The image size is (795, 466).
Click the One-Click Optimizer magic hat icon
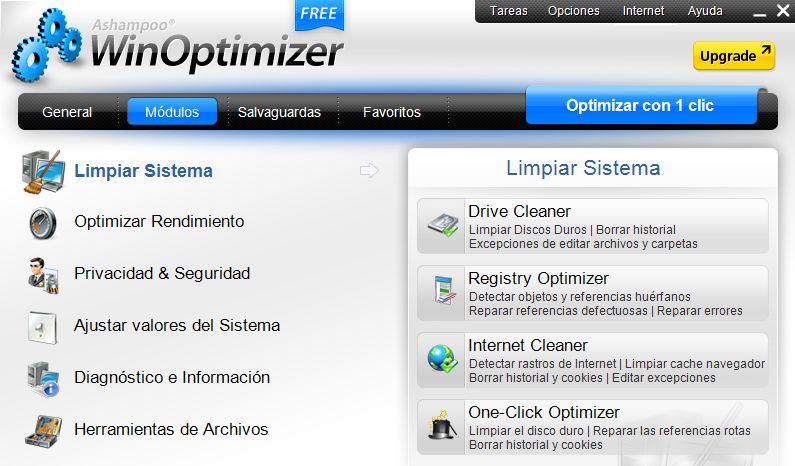[442, 425]
